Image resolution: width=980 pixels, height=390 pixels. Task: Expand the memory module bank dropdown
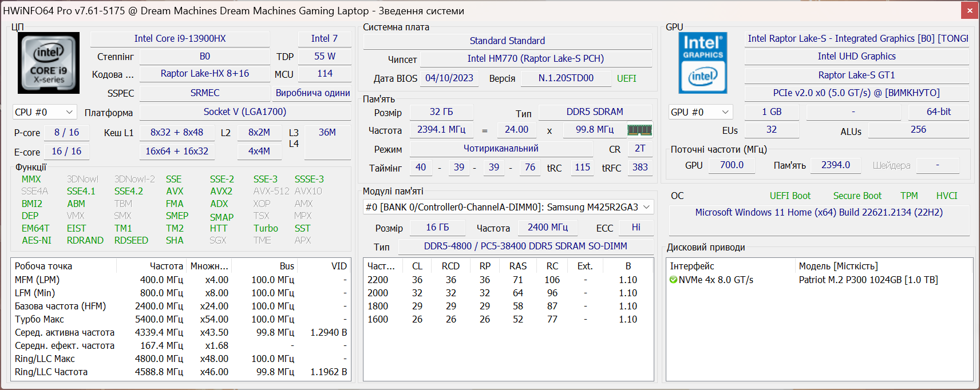pos(646,207)
